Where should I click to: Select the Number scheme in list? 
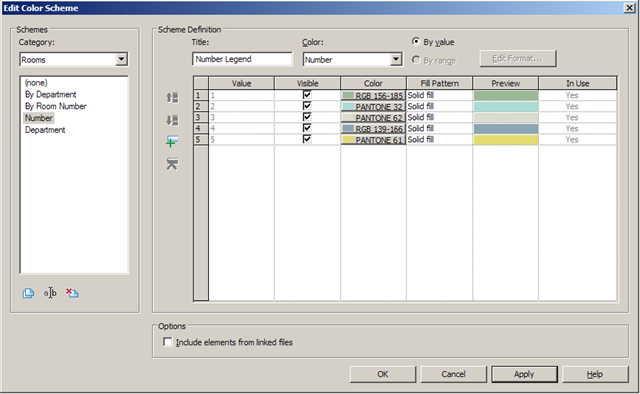[x=38, y=118]
